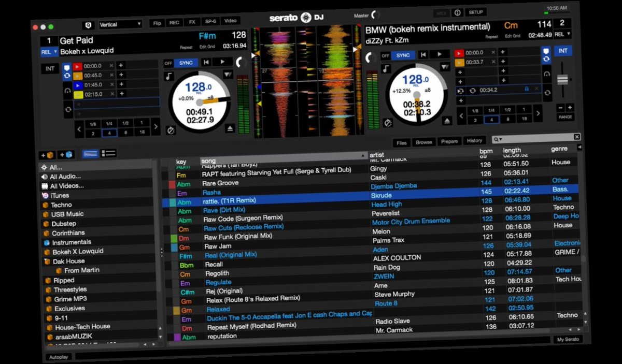Toggle the Quantize Q icon
This screenshot has height=364, width=622.
click(88, 25)
